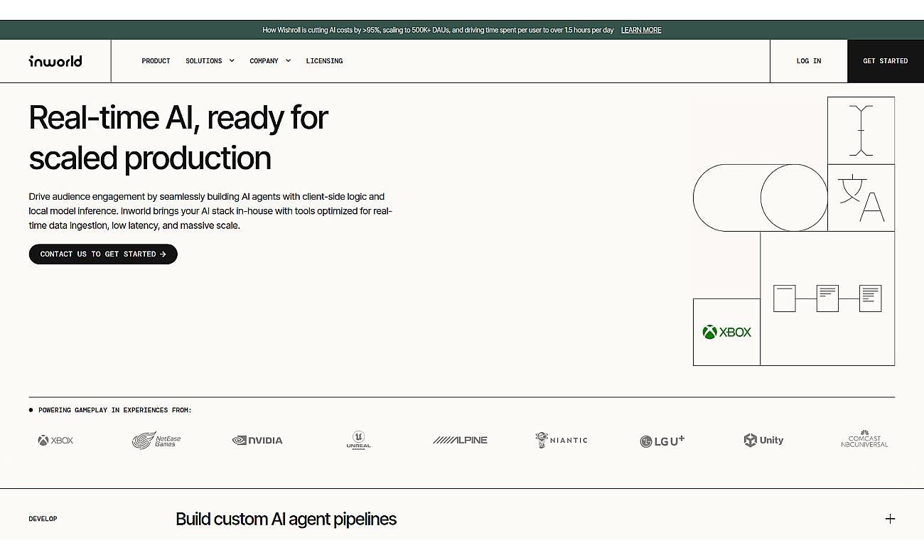The width and height of the screenshot is (924, 560).
Task: Expand the Solutions dropdown
Action: tap(210, 61)
